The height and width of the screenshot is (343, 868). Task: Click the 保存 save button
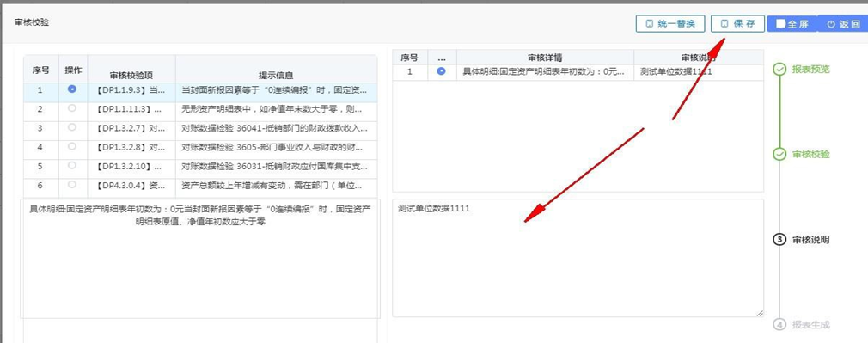[x=737, y=24]
